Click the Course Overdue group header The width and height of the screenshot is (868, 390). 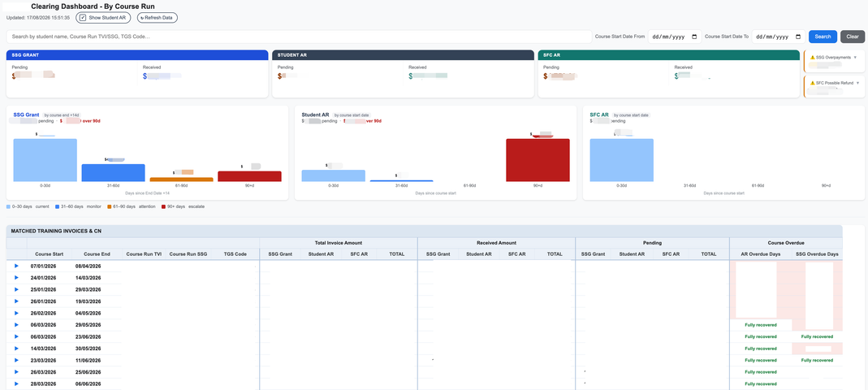click(x=786, y=243)
